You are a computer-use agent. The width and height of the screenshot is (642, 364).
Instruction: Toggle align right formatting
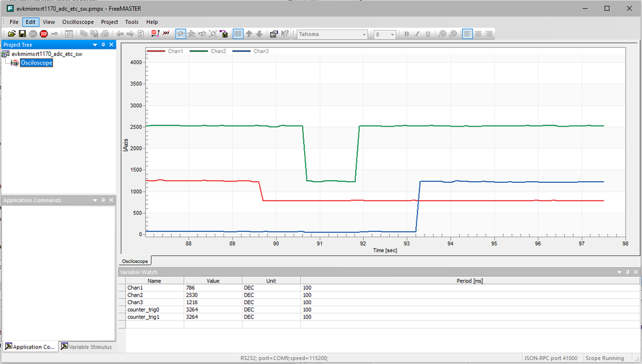click(x=489, y=34)
